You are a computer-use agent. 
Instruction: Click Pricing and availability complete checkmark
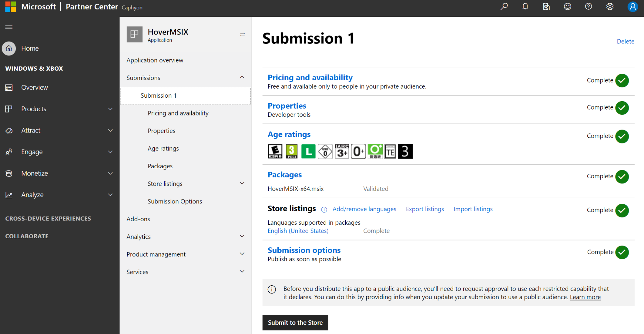pyautogui.click(x=622, y=81)
